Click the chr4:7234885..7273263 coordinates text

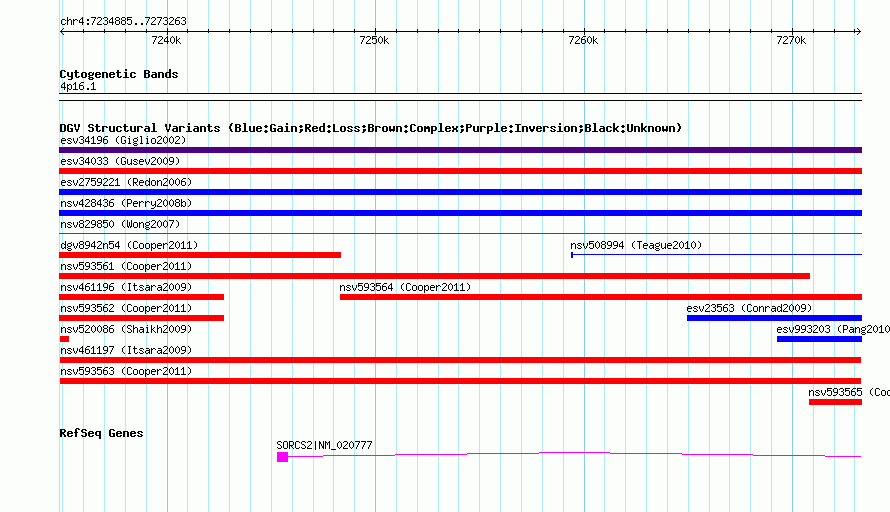point(123,21)
